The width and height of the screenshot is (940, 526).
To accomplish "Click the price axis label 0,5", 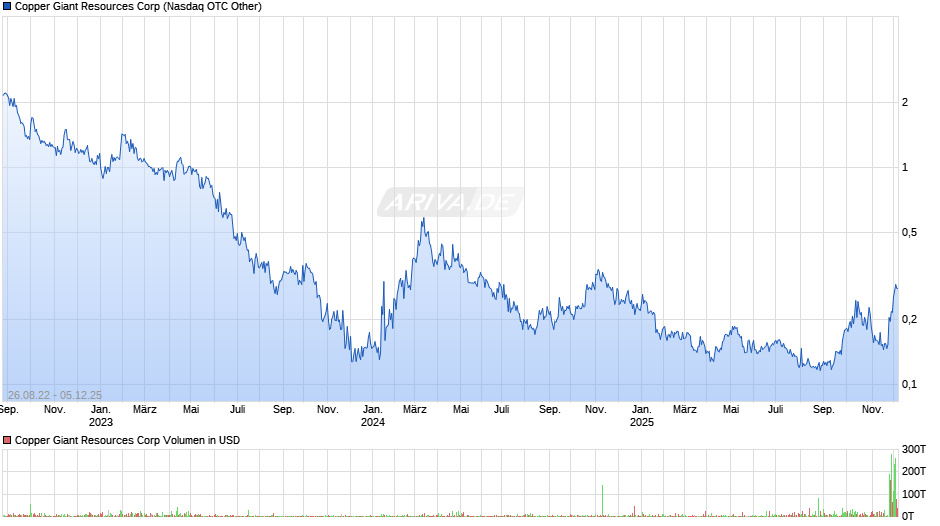I will [x=909, y=233].
